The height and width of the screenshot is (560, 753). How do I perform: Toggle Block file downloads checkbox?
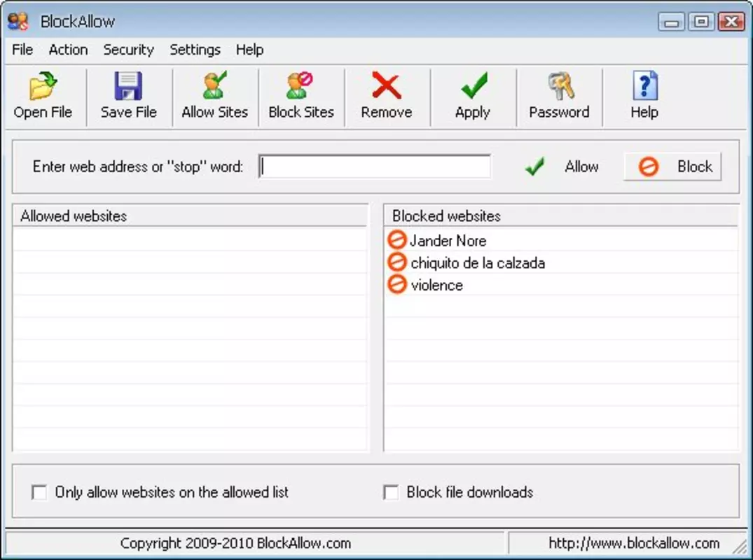tap(391, 492)
